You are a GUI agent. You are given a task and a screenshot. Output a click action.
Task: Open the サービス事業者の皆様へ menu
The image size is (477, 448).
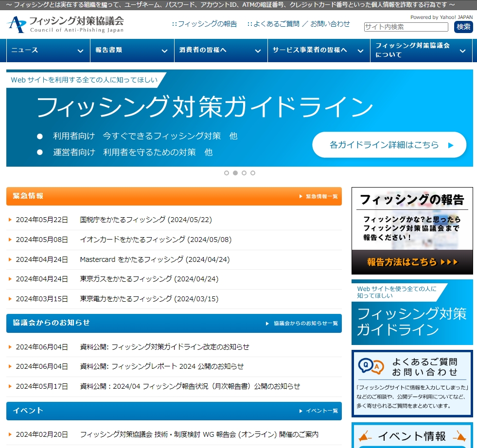tap(318, 51)
